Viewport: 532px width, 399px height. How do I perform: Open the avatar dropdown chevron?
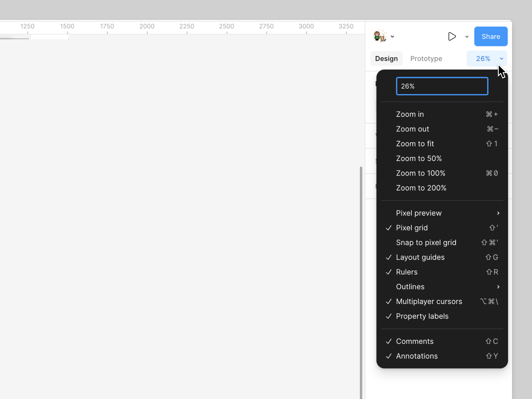click(392, 36)
